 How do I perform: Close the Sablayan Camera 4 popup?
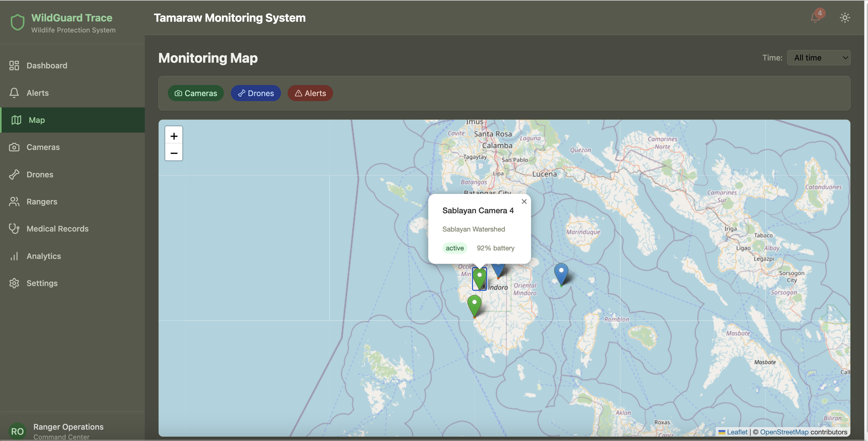(x=524, y=202)
